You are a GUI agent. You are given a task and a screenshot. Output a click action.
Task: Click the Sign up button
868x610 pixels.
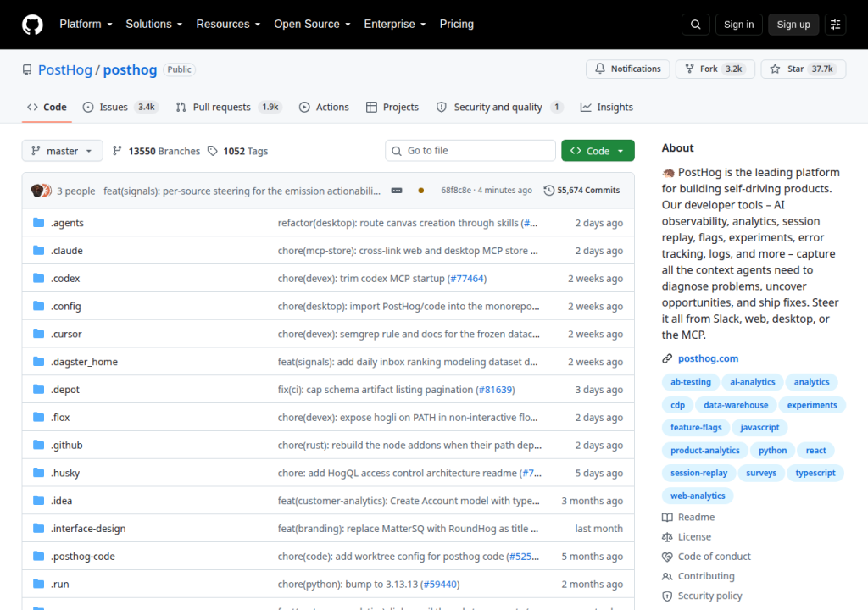point(793,25)
